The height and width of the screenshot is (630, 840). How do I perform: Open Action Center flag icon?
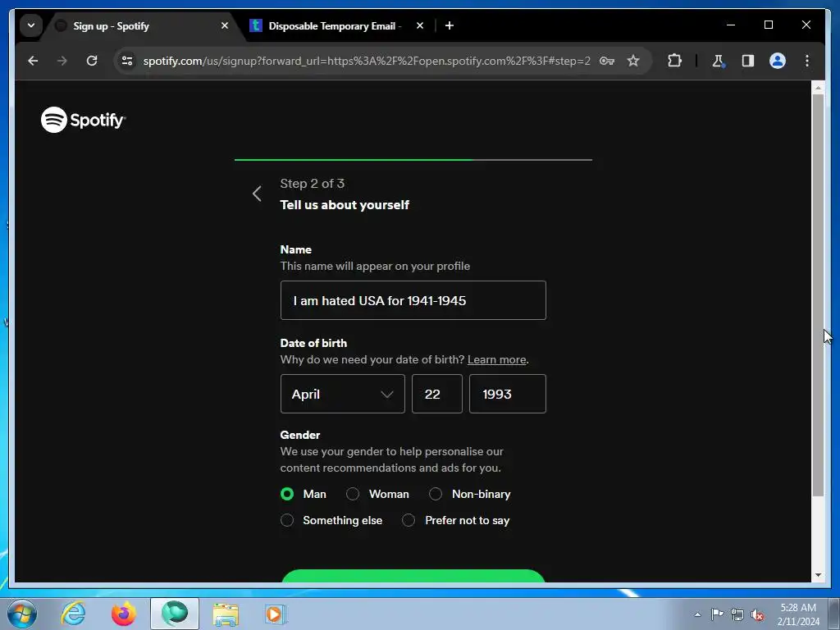tap(717, 614)
